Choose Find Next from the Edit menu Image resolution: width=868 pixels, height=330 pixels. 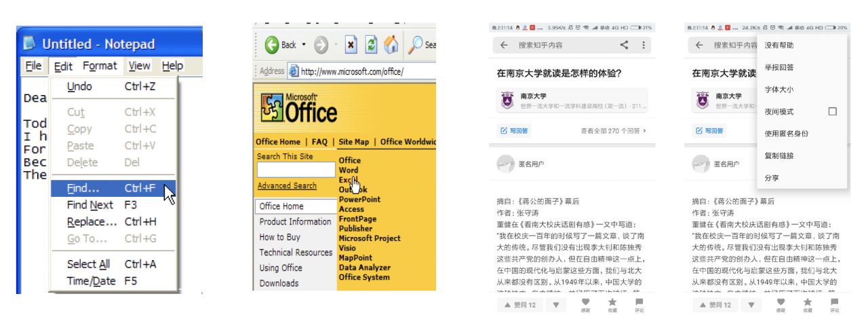pos(113,204)
